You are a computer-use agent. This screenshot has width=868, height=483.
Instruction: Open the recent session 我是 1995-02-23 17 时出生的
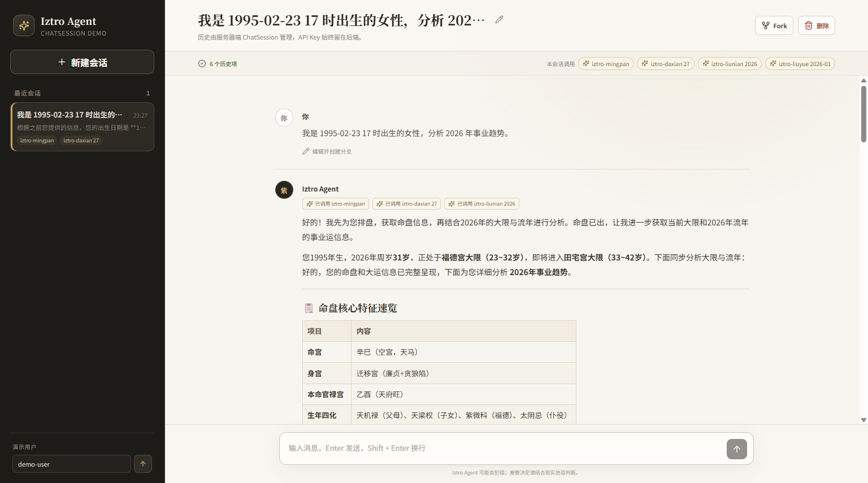tap(83, 127)
